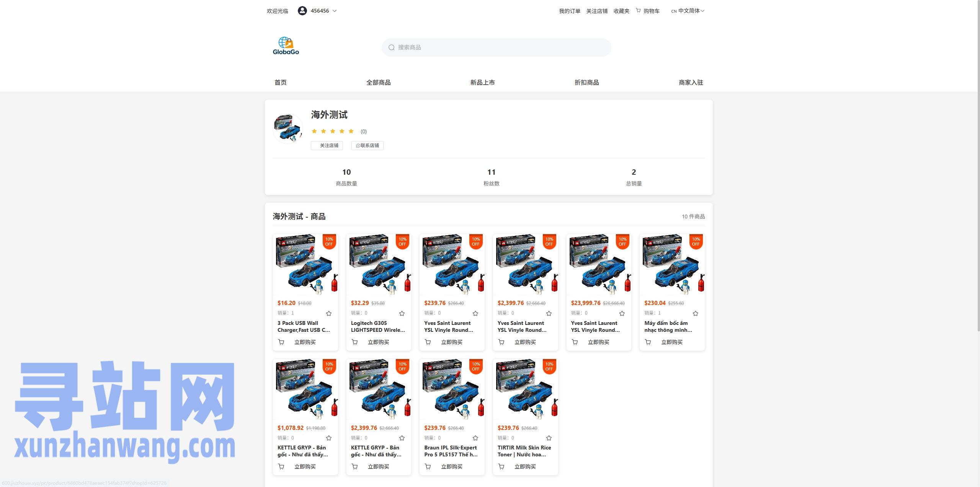Open 收藏夹 in the top bar
Image resolution: width=980 pixels, height=487 pixels.
point(621,11)
